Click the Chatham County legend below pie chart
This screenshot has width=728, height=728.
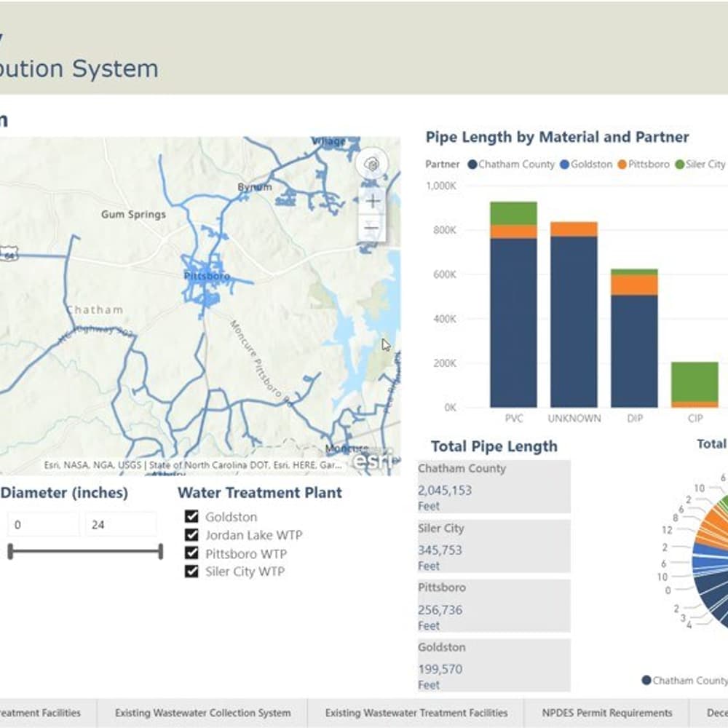[685, 680]
